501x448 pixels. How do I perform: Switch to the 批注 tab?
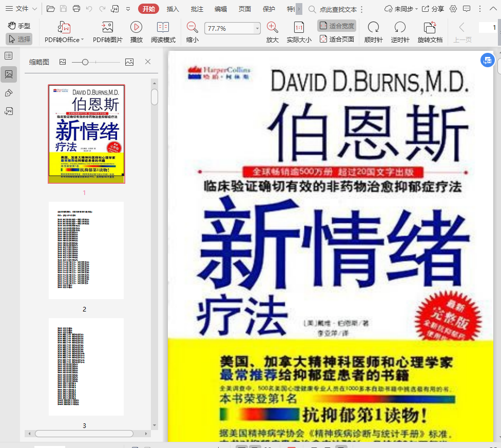tap(197, 9)
